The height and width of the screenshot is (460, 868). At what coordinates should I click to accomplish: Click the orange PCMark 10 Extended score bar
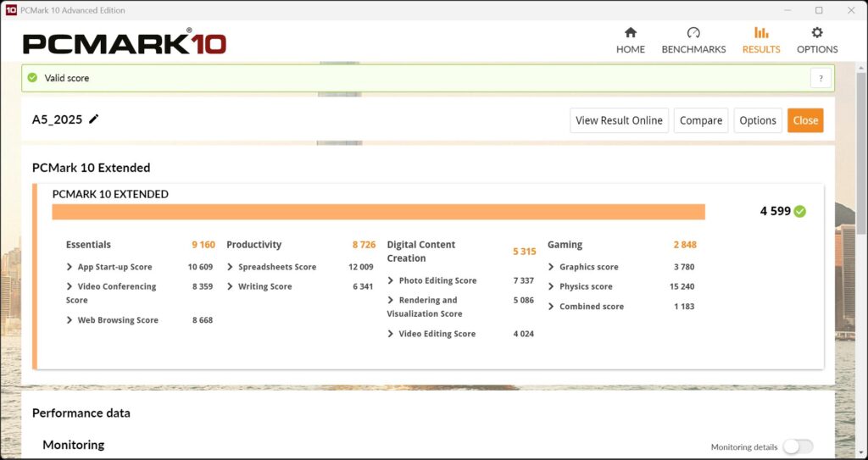(379, 212)
